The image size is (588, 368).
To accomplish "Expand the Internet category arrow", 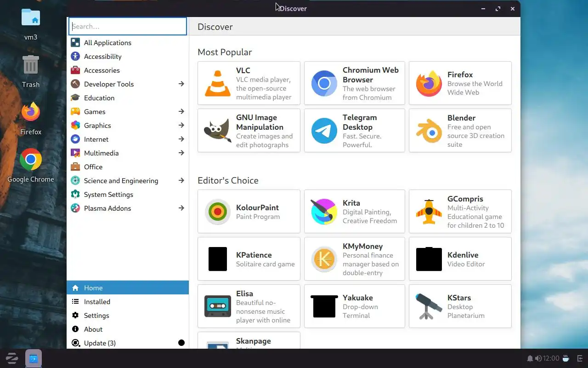I will click(181, 139).
